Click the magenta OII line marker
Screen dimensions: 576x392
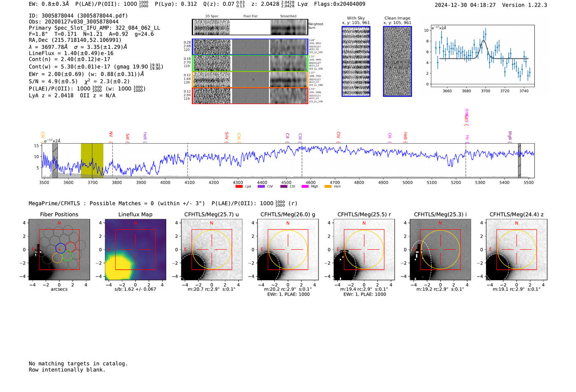pos(390,137)
